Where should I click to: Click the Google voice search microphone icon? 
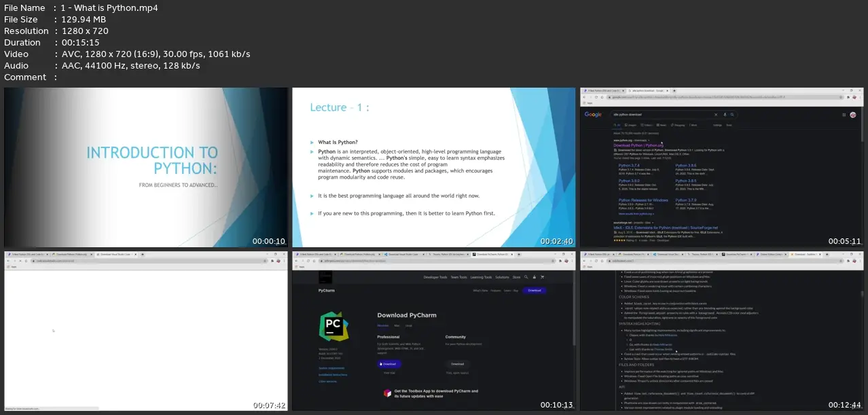point(725,115)
